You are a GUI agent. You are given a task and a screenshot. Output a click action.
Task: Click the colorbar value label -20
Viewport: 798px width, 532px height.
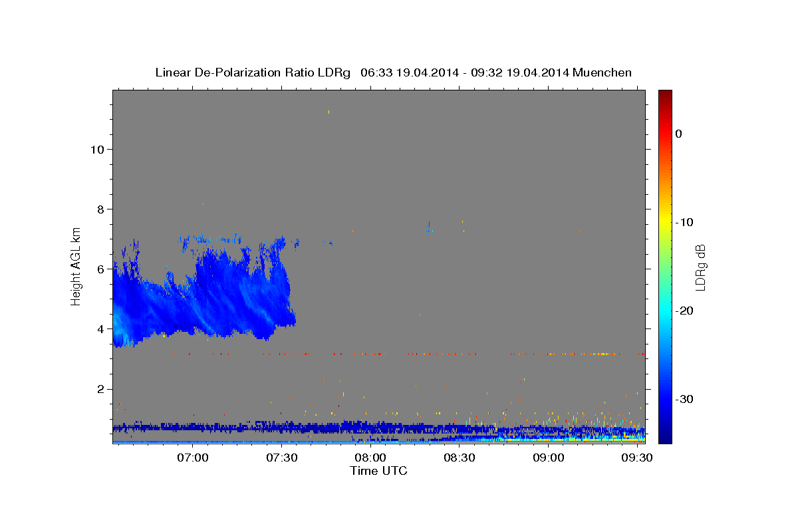point(685,311)
